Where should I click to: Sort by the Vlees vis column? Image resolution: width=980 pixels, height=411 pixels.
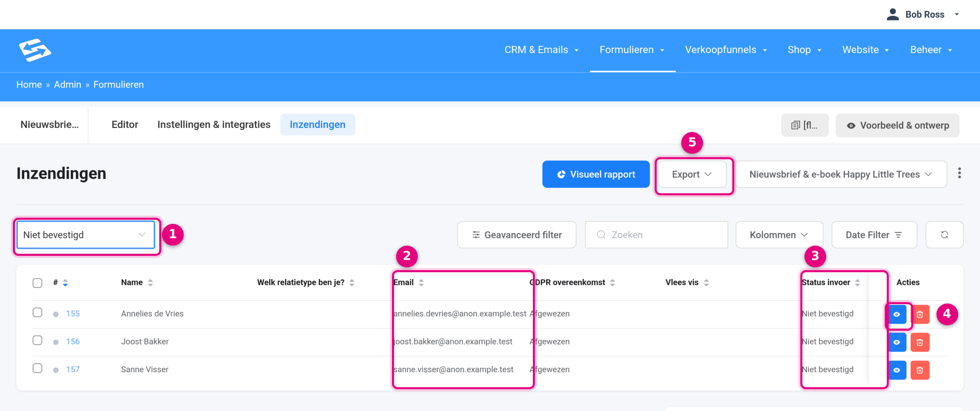click(x=706, y=283)
